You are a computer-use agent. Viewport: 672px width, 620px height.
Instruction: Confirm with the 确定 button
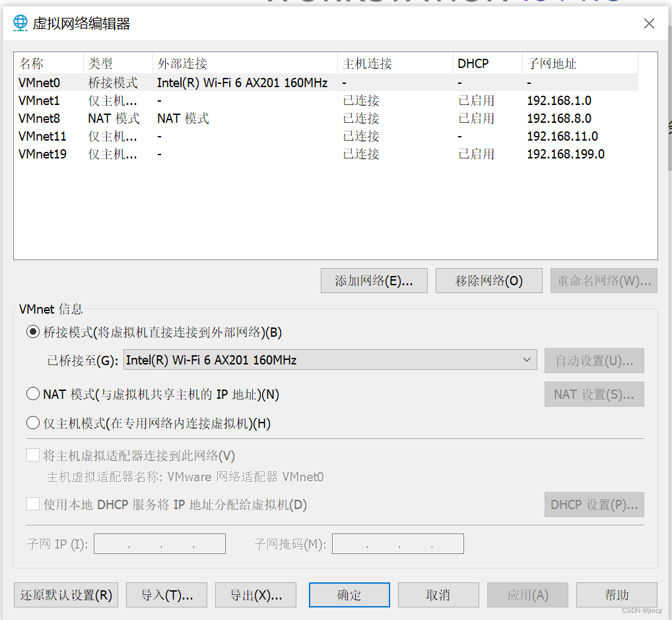click(349, 595)
